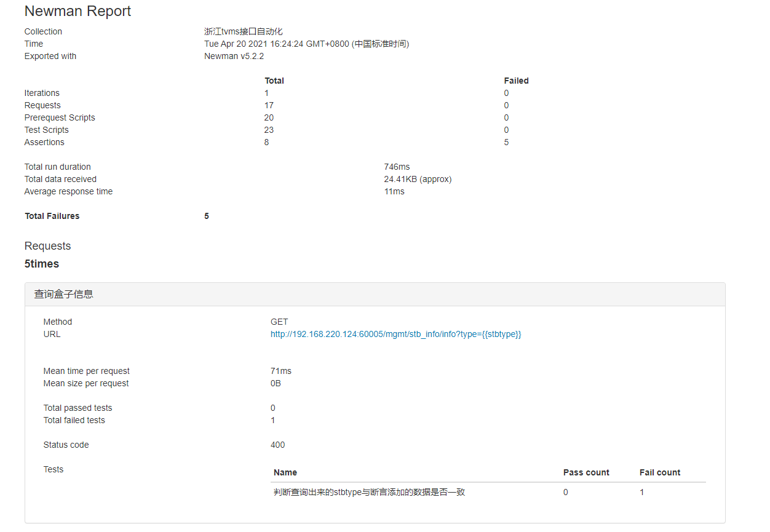The image size is (770, 532).
Task: Click the report timestamp Tue Apr 20 2021
Action: 306,44
